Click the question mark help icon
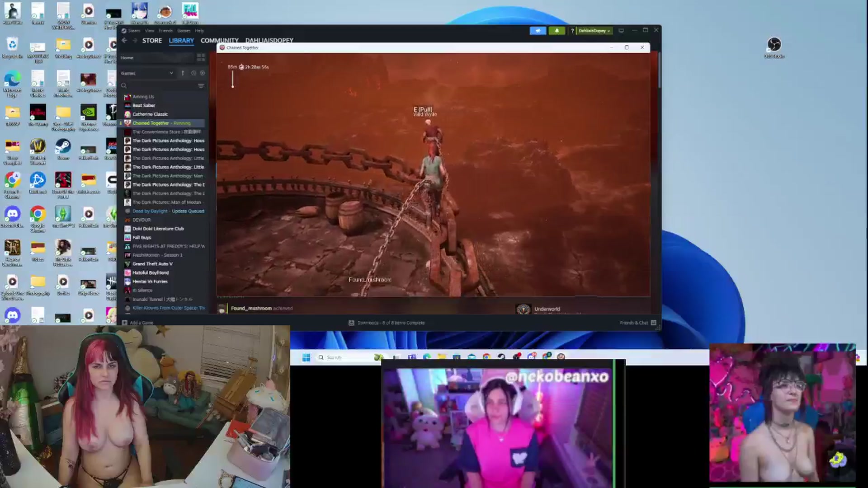Screen dimensions: 868x488 (x=572, y=31)
